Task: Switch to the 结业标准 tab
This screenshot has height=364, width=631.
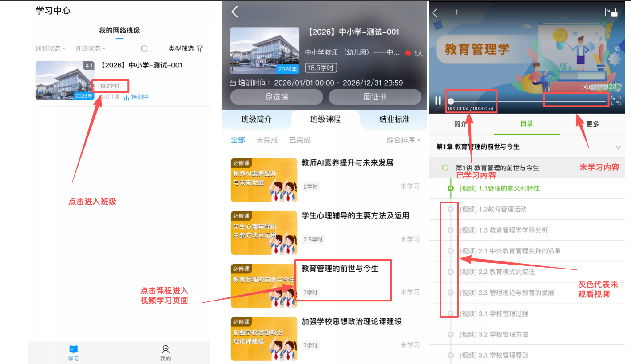Action: 394,119
